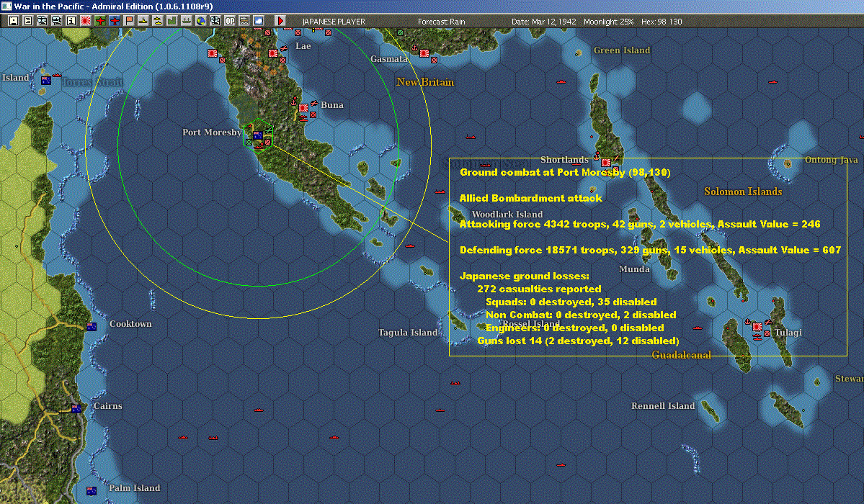864x504 pixels.
Task: Click the red play arrow button
Action: coord(280,21)
